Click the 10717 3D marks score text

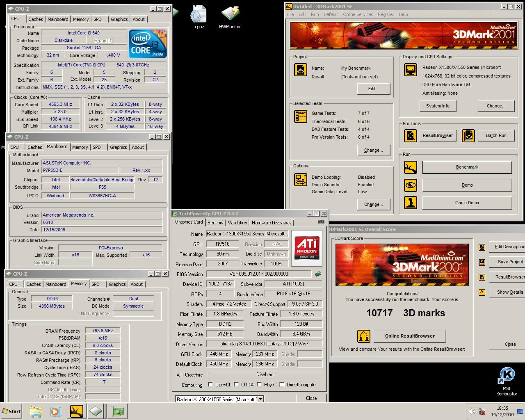[406, 313]
